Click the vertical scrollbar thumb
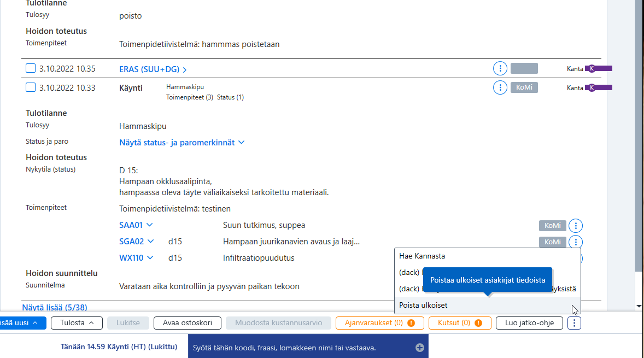Viewport: 644px width, 358px height. point(639,136)
